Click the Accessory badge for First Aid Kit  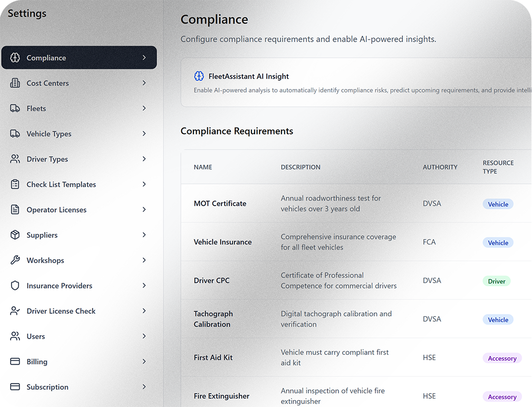coord(501,358)
